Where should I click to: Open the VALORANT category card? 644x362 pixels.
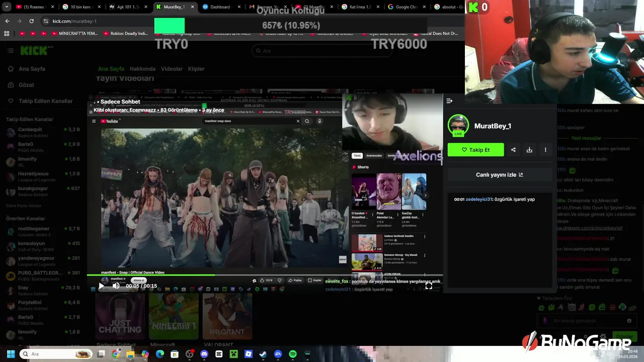pyautogui.click(x=227, y=316)
